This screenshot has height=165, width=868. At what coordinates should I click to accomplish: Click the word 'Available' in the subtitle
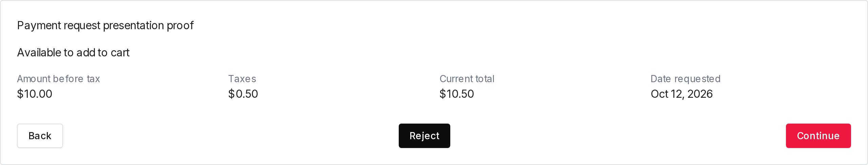click(39, 53)
